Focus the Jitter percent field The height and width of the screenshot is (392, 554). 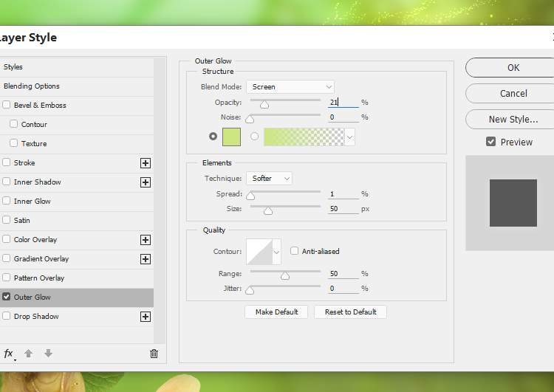(x=343, y=289)
